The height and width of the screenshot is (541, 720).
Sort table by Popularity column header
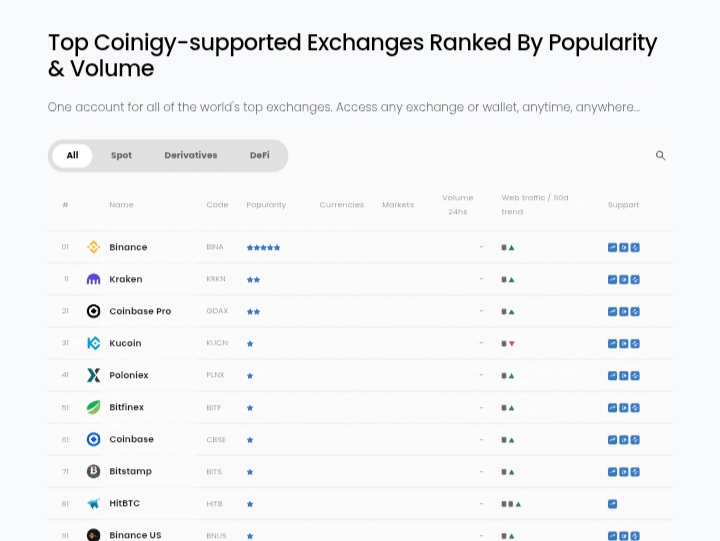[266, 205]
